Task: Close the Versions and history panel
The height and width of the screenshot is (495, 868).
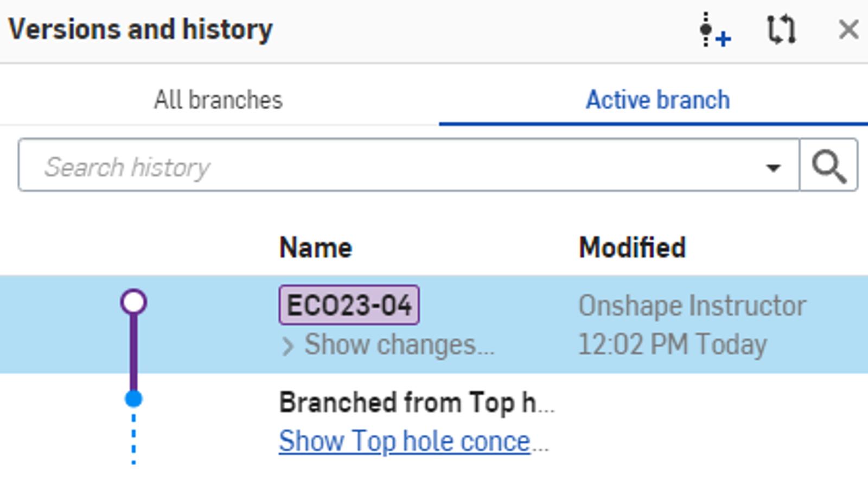Action: pos(847,30)
